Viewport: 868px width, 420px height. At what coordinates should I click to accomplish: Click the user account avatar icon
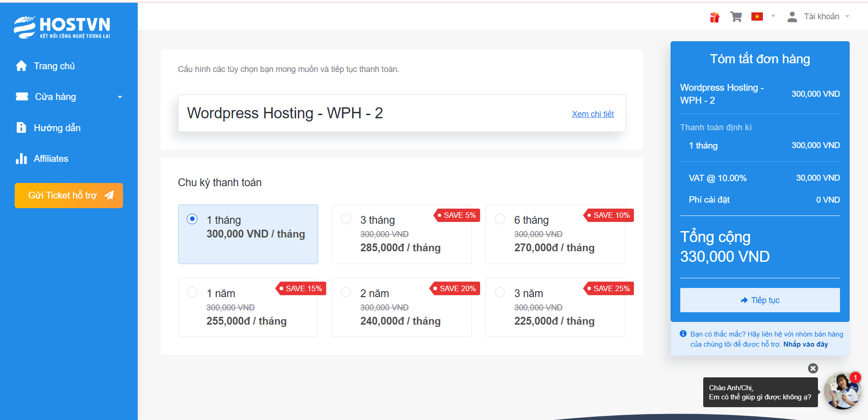click(792, 17)
